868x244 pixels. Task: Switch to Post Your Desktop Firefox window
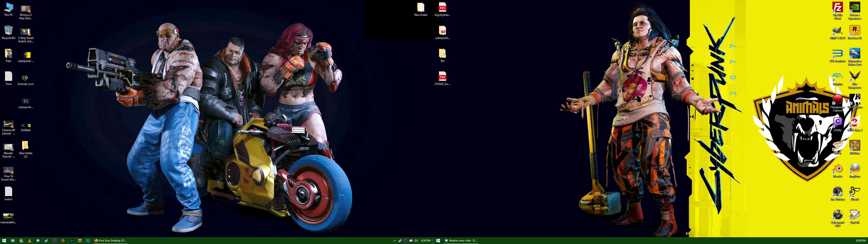tap(110, 241)
